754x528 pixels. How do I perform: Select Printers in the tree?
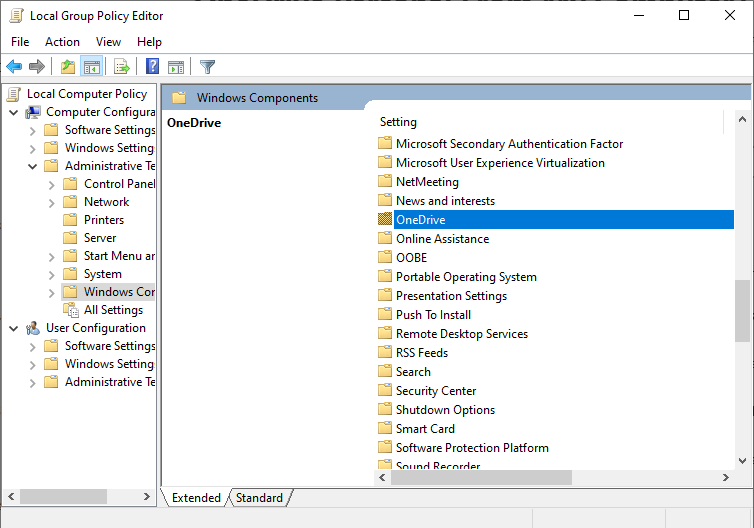pos(104,220)
